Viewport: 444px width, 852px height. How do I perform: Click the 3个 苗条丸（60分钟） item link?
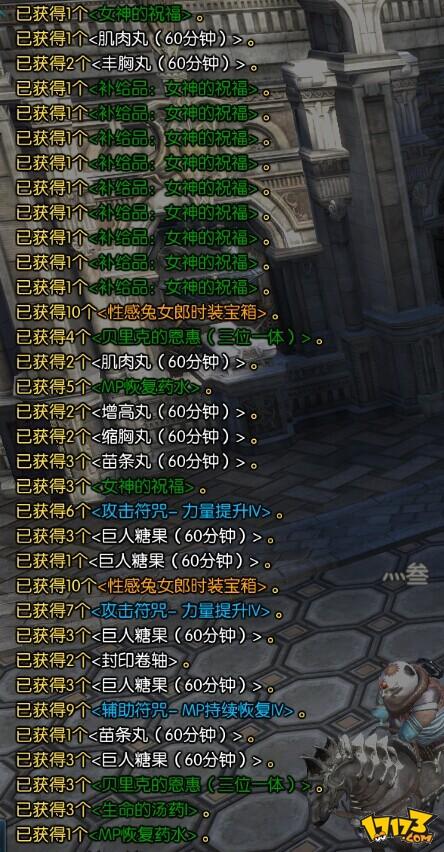coord(168,462)
